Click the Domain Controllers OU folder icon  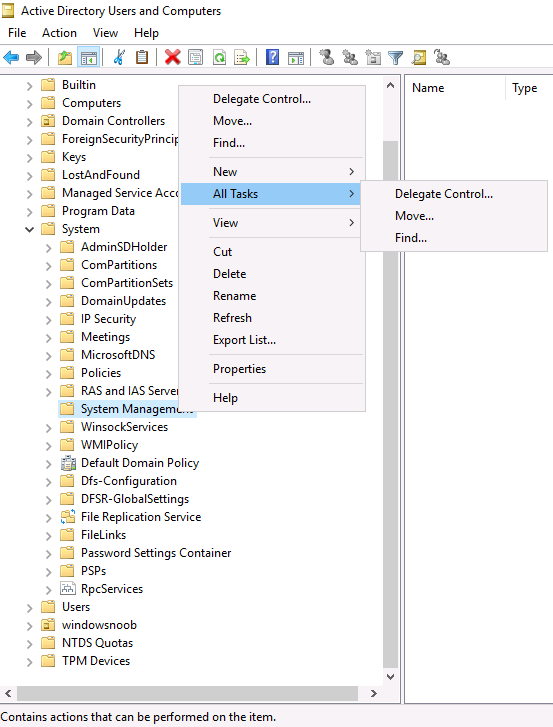click(48, 121)
